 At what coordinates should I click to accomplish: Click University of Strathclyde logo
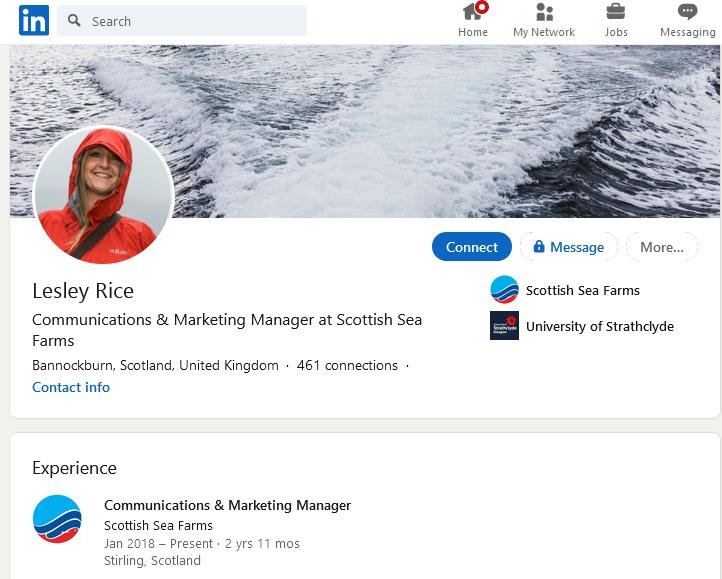(x=504, y=325)
